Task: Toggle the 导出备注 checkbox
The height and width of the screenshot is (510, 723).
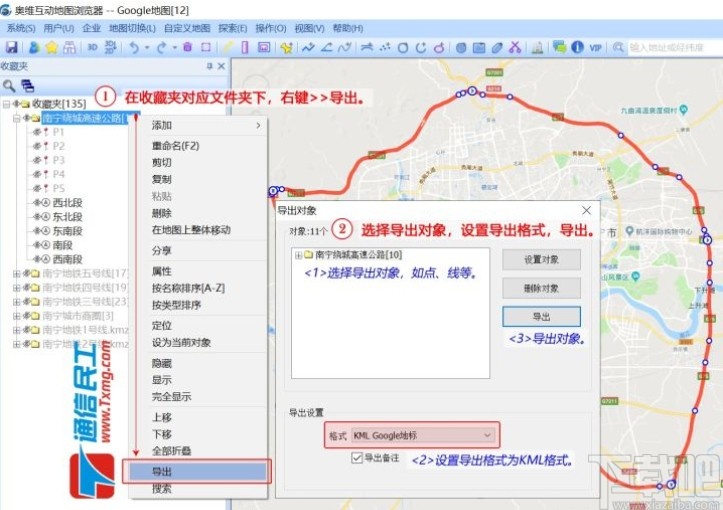Action: (x=356, y=458)
